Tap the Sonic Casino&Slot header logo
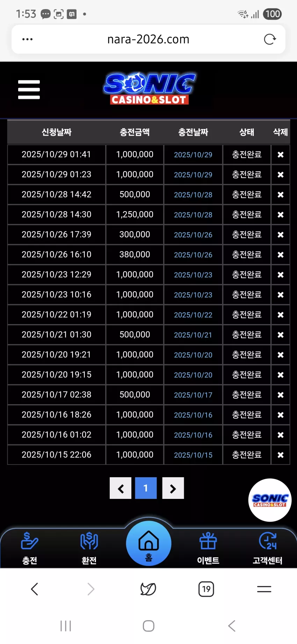Screen dimensions: 297x644 tap(150, 89)
